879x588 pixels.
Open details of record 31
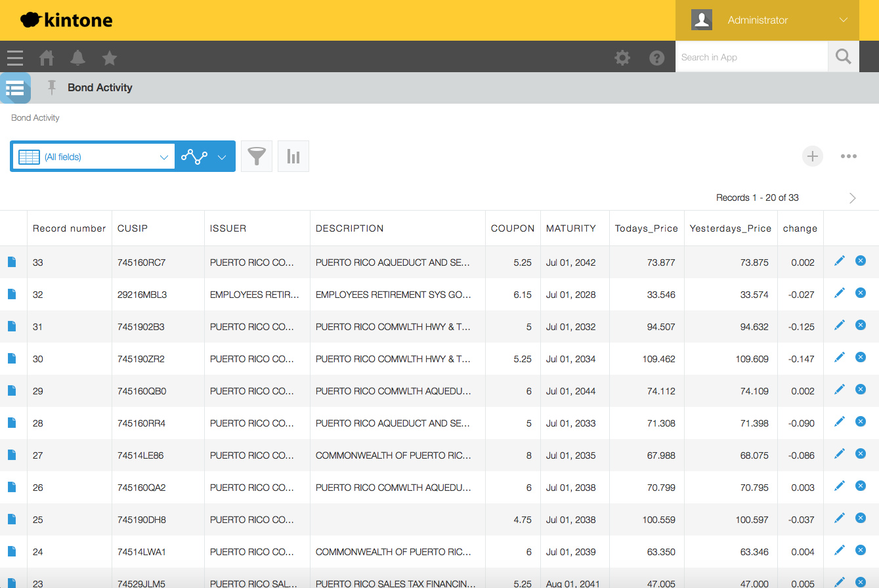point(11,326)
